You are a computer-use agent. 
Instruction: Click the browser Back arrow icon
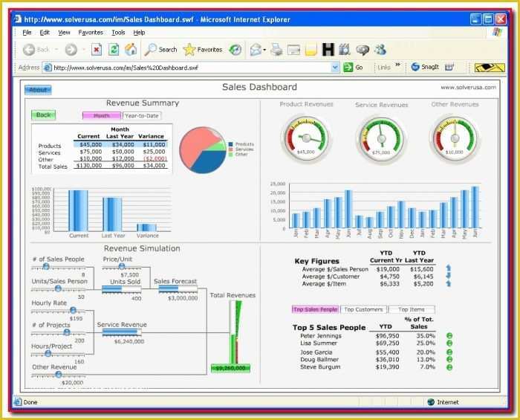tap(29, 50)
